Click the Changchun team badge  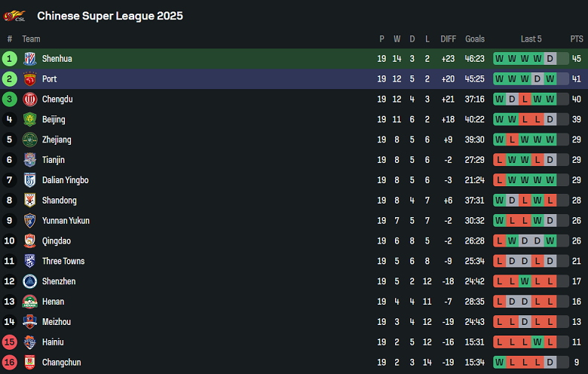[30, 363]
